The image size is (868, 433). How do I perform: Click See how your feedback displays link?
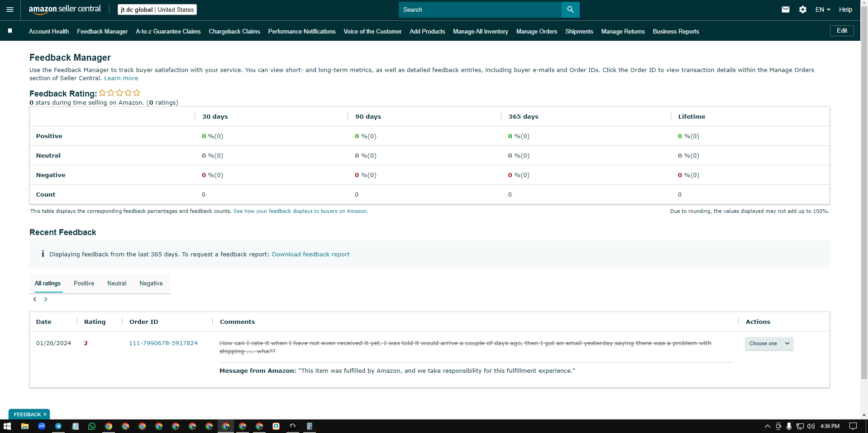tap(300, 211)
